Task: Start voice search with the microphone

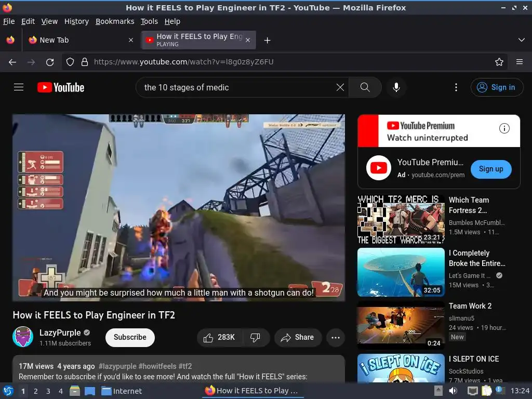Action: pos(396,87)
